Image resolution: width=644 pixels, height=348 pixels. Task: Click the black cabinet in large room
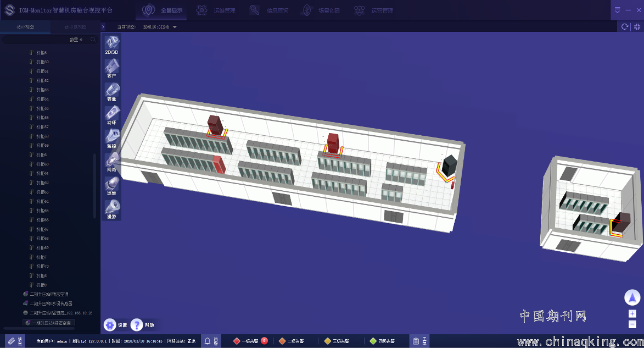449,165
